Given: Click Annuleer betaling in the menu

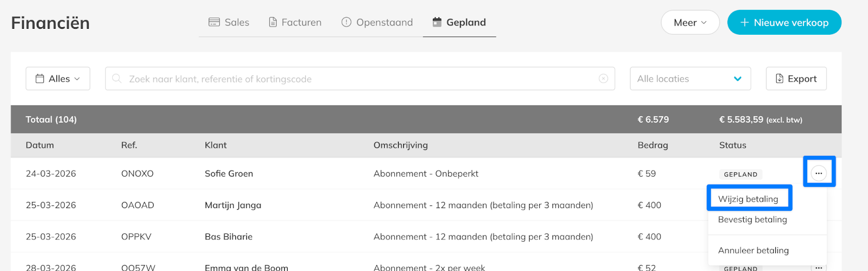Looking at the screenshot, I should 754,250.
